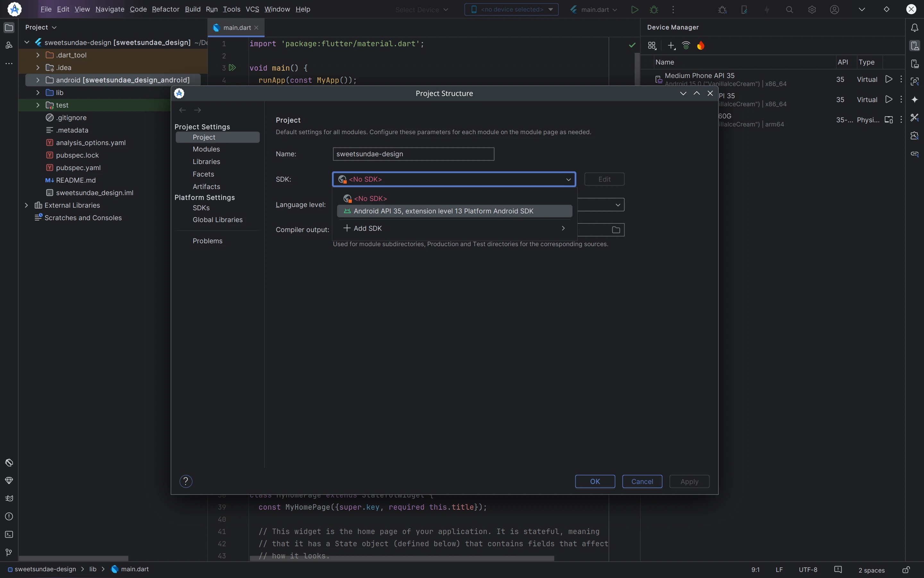Open IDE Settings via the gear icon

click(811, 9)
